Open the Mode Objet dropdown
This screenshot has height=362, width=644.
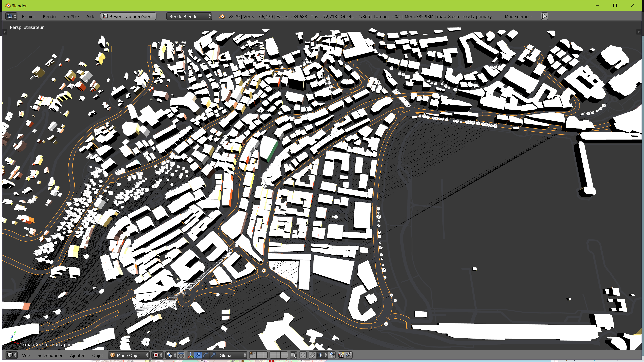[x=129, y=355]
